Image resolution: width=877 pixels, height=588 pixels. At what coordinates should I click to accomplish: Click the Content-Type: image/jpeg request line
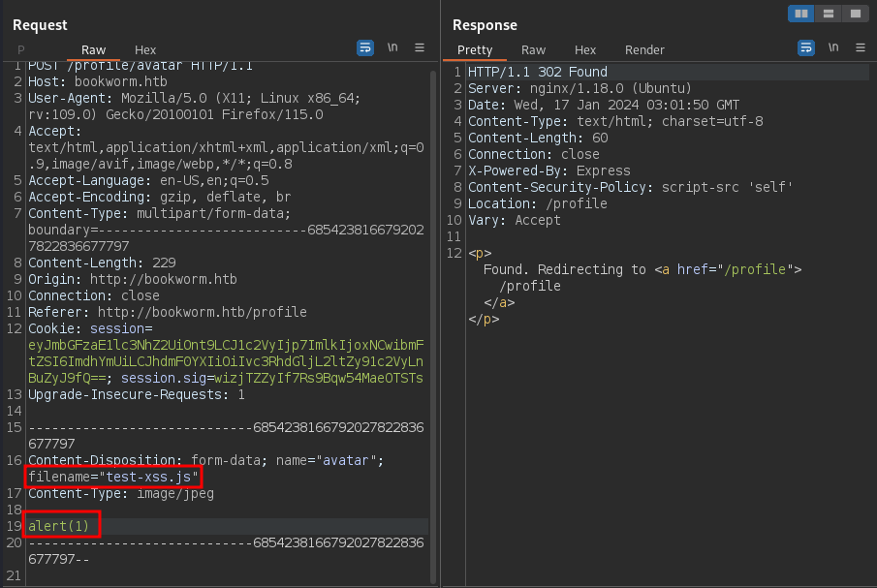121,493
